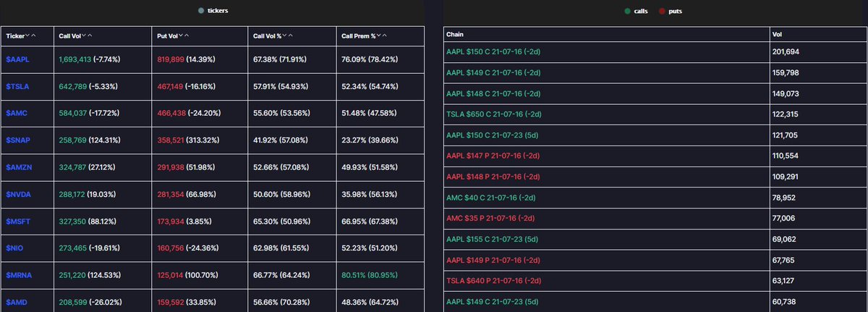Click NVDA put volume 281,354 cell
The width and height of the screenshot is (868, 312).
(200, 195)
